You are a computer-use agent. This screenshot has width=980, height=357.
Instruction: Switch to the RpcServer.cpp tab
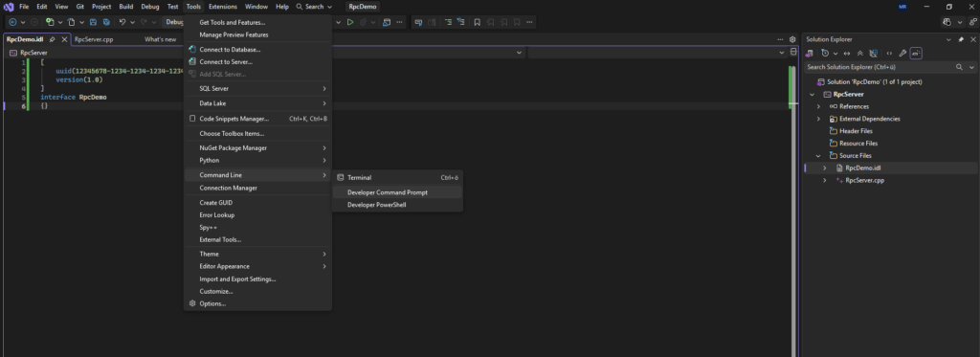tap(94, 39)
